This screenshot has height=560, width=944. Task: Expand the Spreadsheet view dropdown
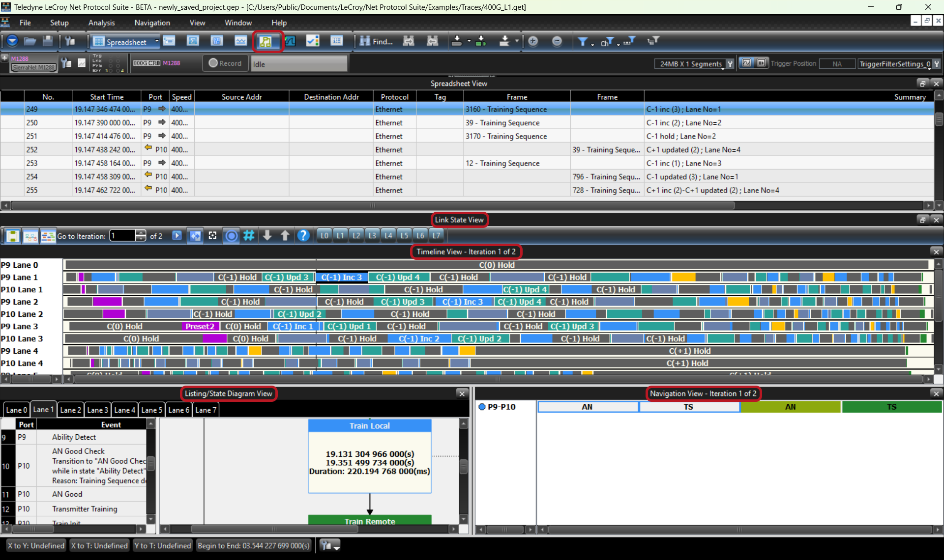coord(157,42)
